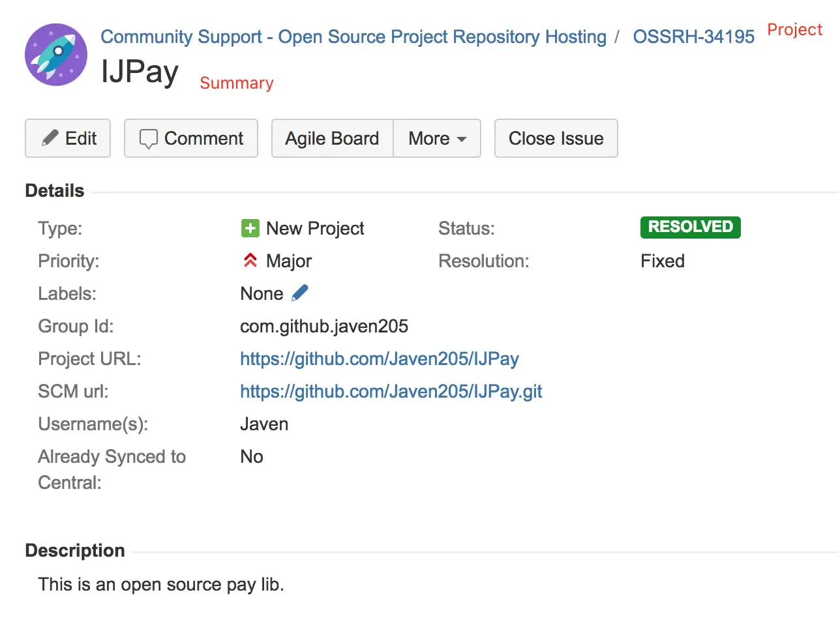This screenshot has height=631, width=840.
Task: Click the Close Issue button
Action: [x=556, y=138]
